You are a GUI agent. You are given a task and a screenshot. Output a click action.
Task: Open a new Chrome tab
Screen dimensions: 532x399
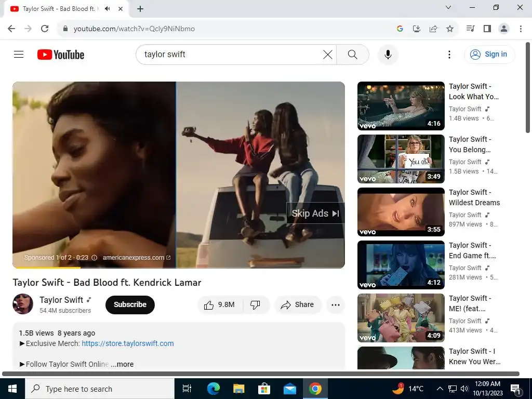click(x=140, y=9)
